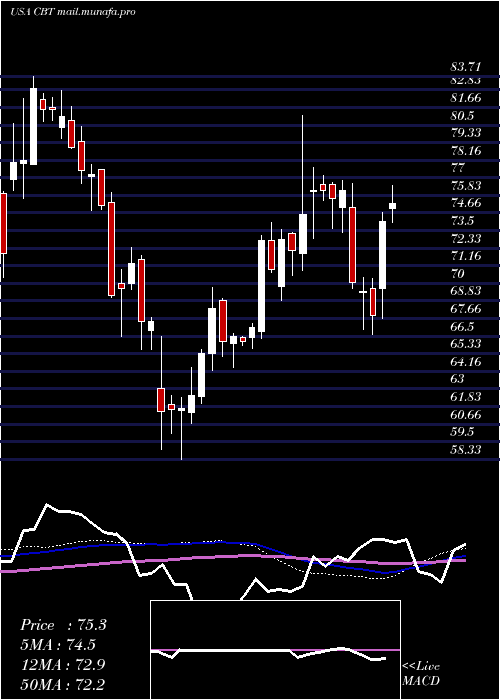
Task: Click the 74.66 price axis label
Action: tap(466, 203)
